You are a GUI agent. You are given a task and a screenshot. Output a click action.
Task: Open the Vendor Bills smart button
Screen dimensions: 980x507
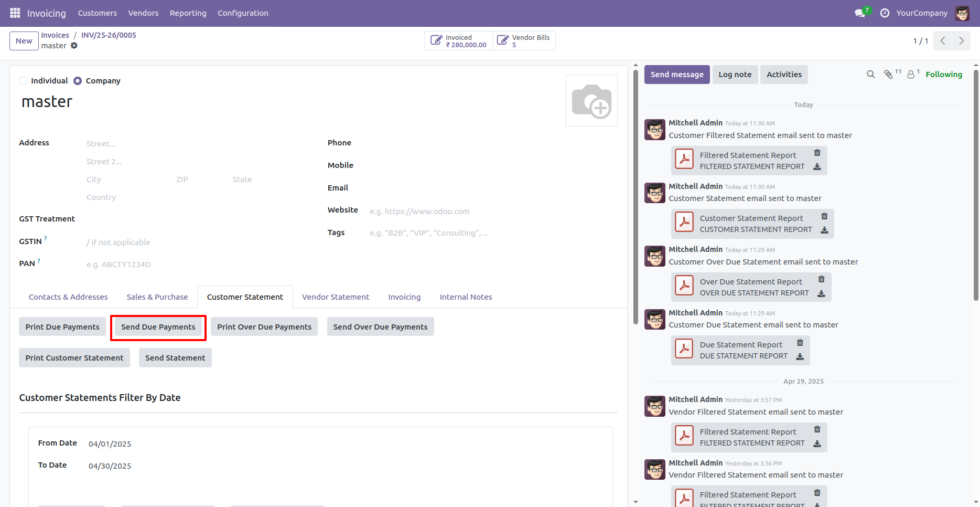click(523, 40)
